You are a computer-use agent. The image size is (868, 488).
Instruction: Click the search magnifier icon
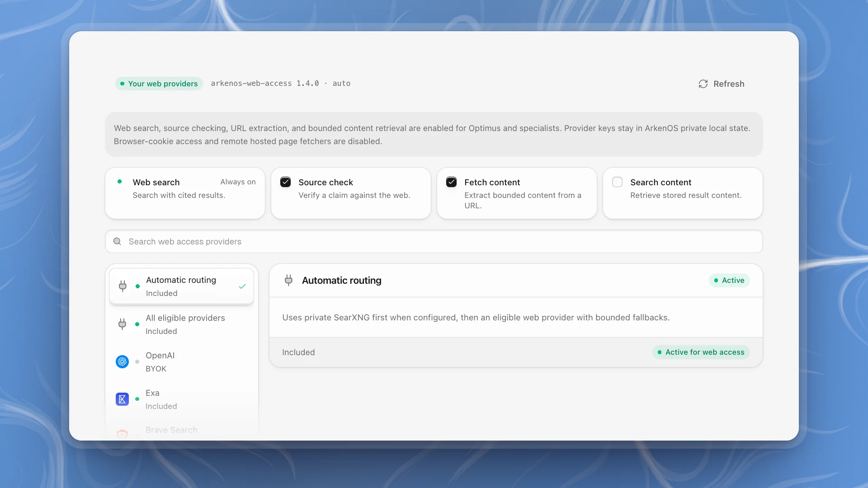pyautogui.click(x=117, y=241)
